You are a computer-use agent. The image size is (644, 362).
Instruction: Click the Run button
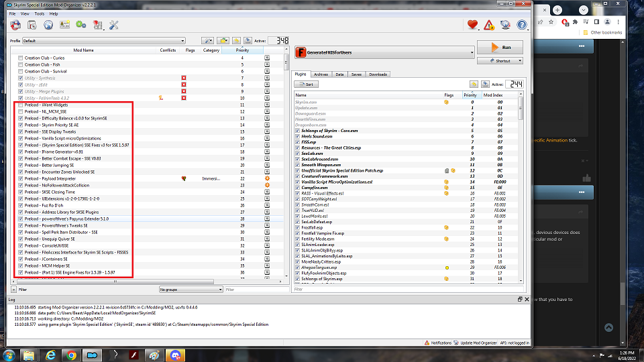[500, 47]
